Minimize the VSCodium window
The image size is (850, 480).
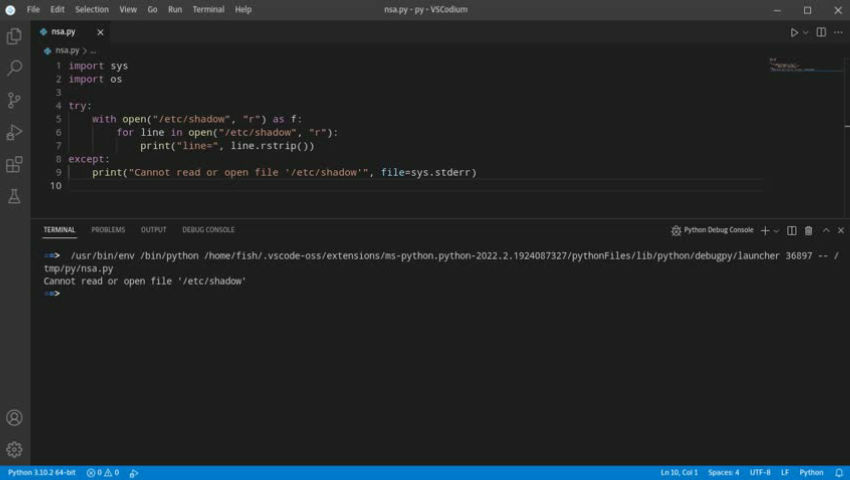pyautogui.click(x=777, y=10)
